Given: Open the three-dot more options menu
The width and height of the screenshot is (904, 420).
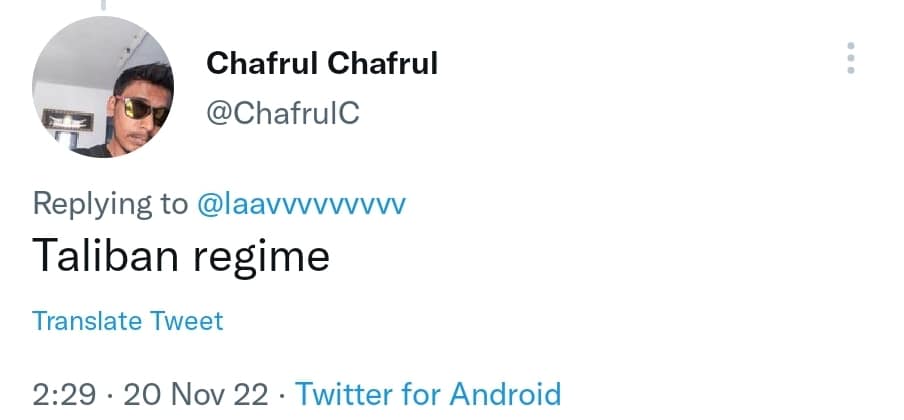Looking at the screenshot, I should (x=851, y=58).
